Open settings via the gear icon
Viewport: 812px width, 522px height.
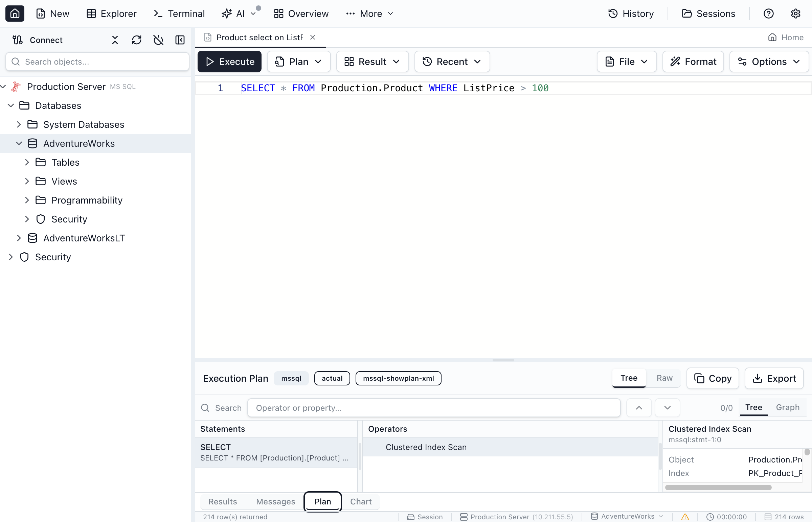[x=795, y=14]
